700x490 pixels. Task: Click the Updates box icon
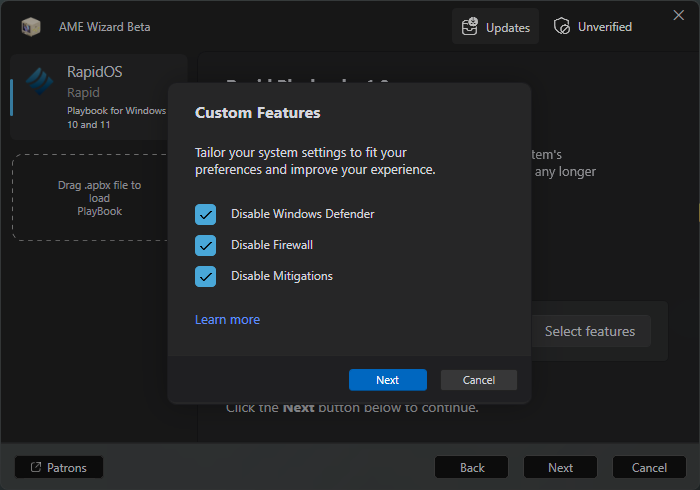[x=470, y=26]
